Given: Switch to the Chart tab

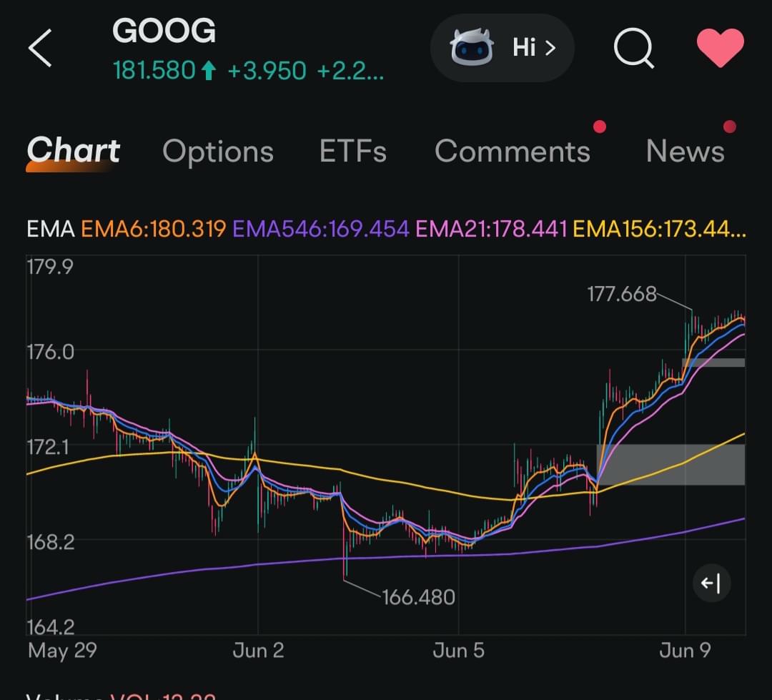Looking at the screenshot, I should (74, 150).
